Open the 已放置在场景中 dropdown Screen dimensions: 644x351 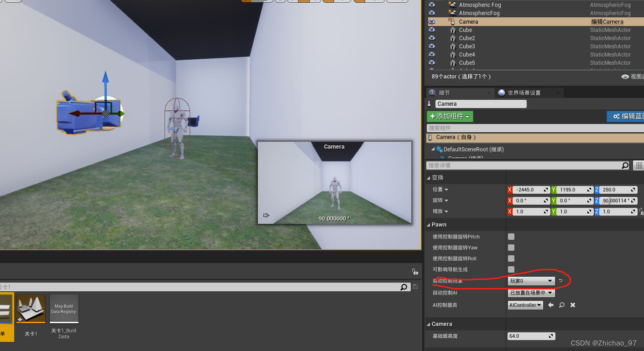click(531, 294)
